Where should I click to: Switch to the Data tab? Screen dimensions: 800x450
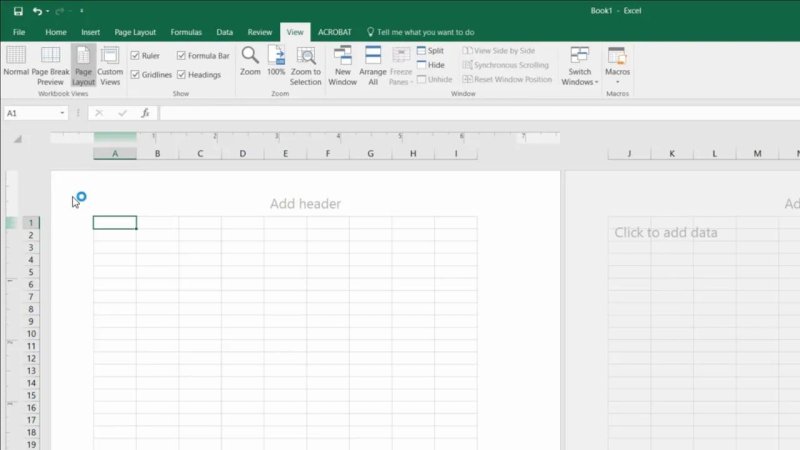(224, 32)
